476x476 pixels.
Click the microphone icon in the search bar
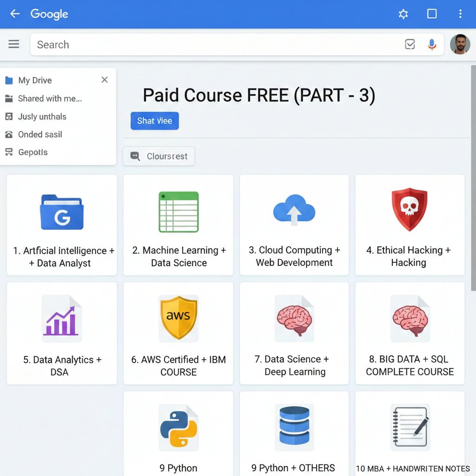[432, 44]
